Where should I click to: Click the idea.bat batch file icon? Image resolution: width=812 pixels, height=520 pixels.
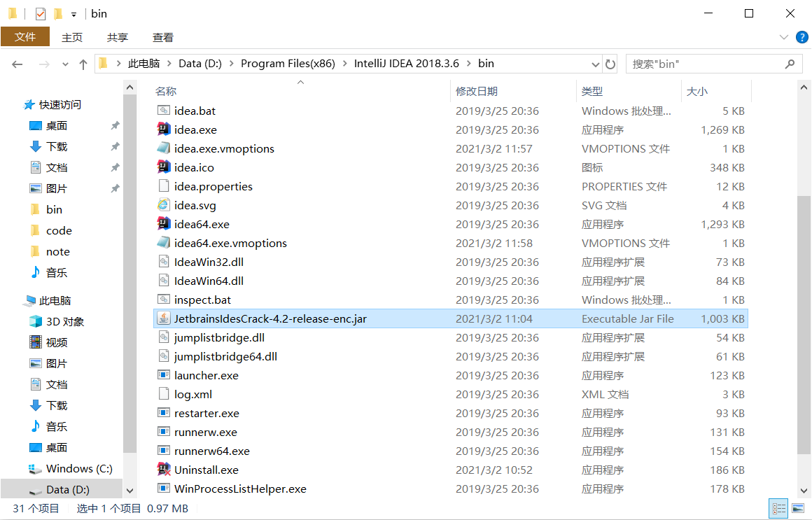(164, 111)
